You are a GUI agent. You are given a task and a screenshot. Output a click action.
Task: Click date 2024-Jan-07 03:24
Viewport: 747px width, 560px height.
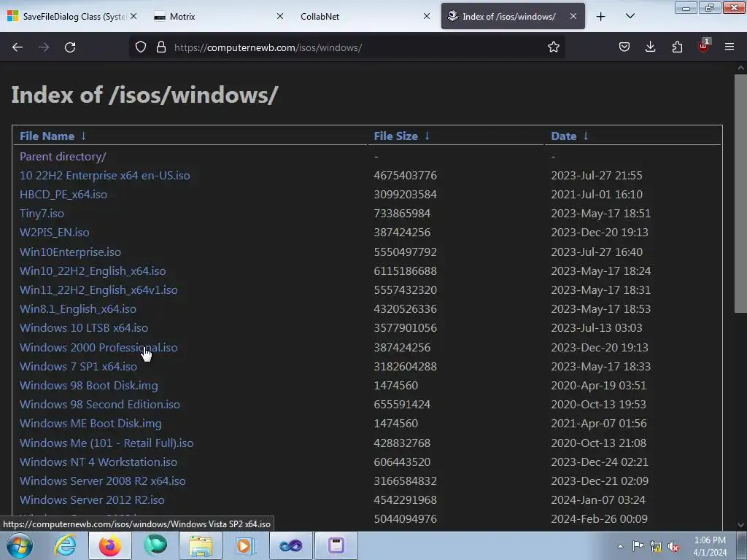598,500
